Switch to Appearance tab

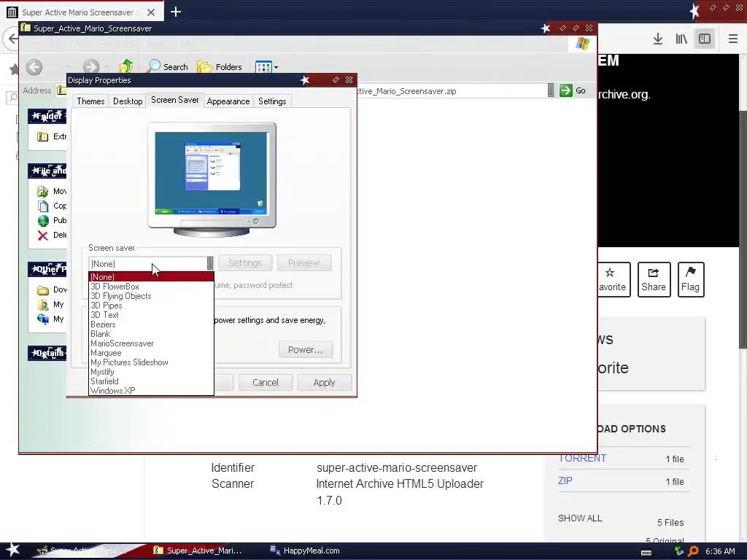pyautogui.click(x=228, y=101)
